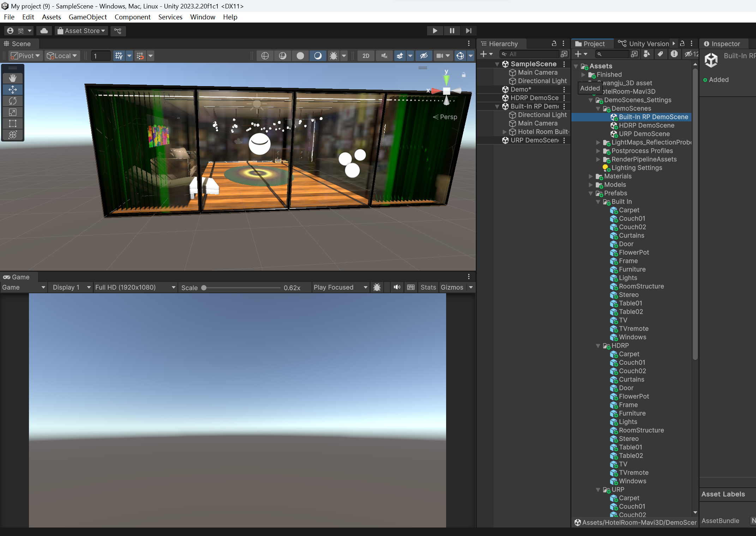Open Full HD resolution dropdown

pos(135,287)
